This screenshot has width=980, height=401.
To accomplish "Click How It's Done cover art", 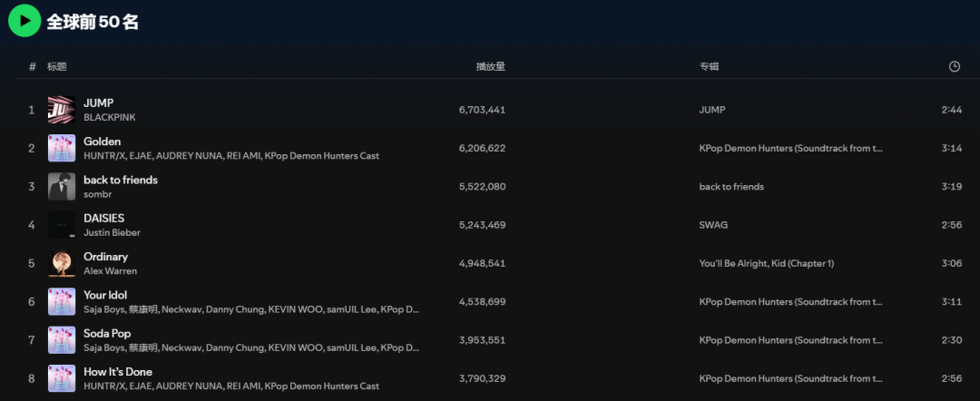I will [62, 378].
